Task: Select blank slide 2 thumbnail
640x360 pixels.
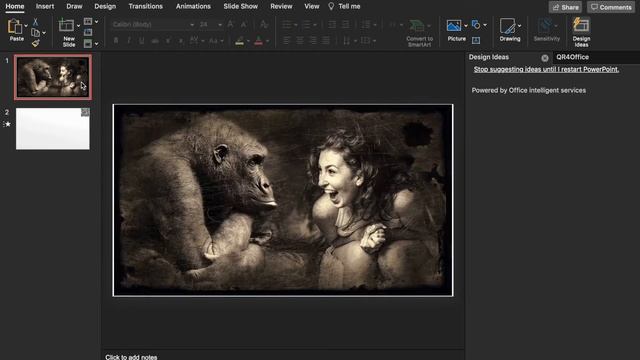Action: 53,129
